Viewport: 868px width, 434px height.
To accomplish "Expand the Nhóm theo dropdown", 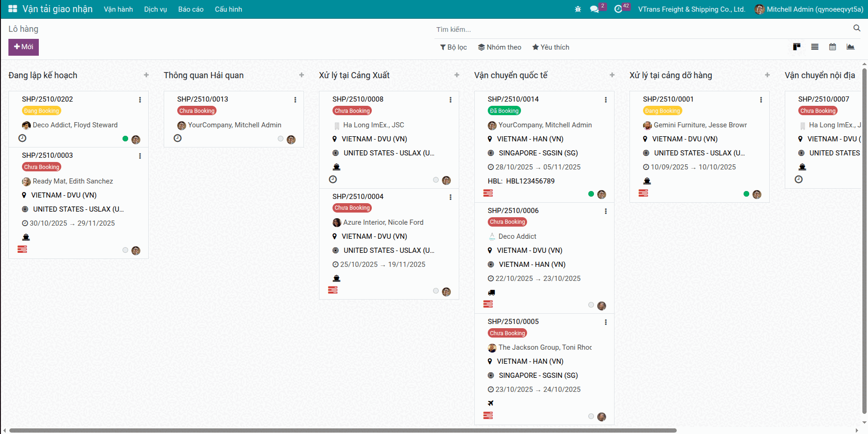I will pyautogui.click(x=499, y=47).
